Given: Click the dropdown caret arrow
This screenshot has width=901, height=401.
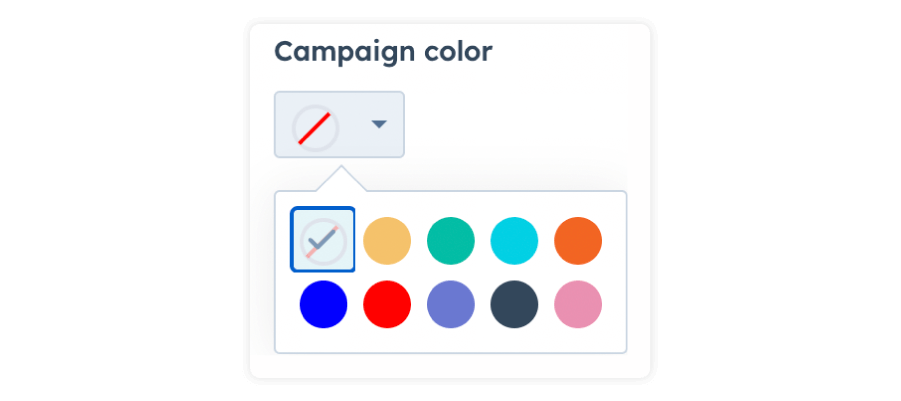Looking at the screenshot, I should pyautogui.click(x=378, y=125).
